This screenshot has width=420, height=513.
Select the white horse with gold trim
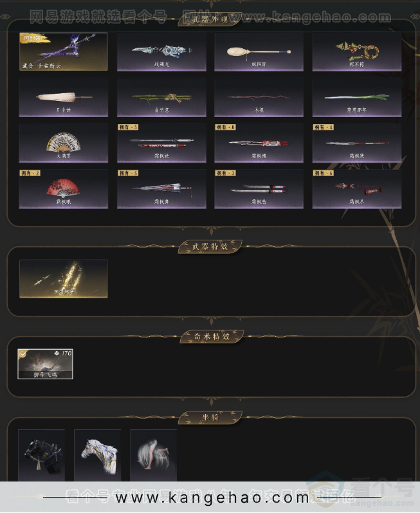[x=98, y=455]
